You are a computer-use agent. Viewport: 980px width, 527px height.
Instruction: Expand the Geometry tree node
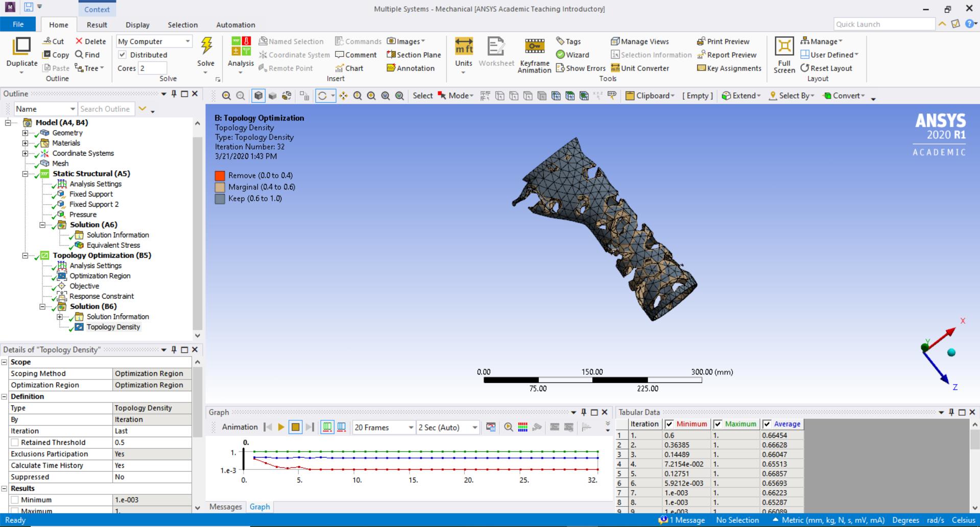(25, 133)
